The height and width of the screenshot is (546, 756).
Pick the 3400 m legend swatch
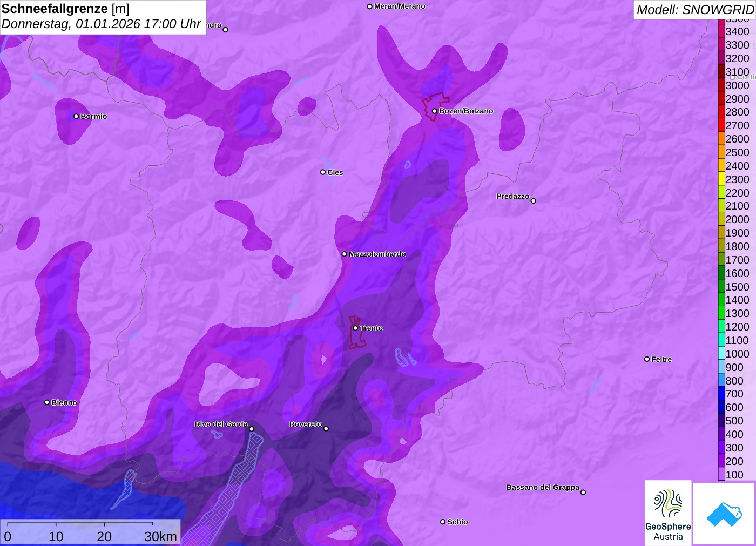[x=721, y=31]
